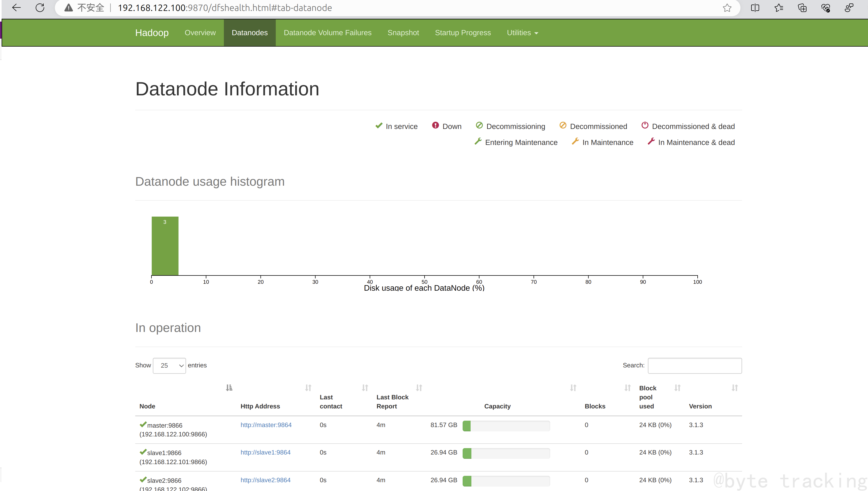Sort by Version column icon

[735, 388]
